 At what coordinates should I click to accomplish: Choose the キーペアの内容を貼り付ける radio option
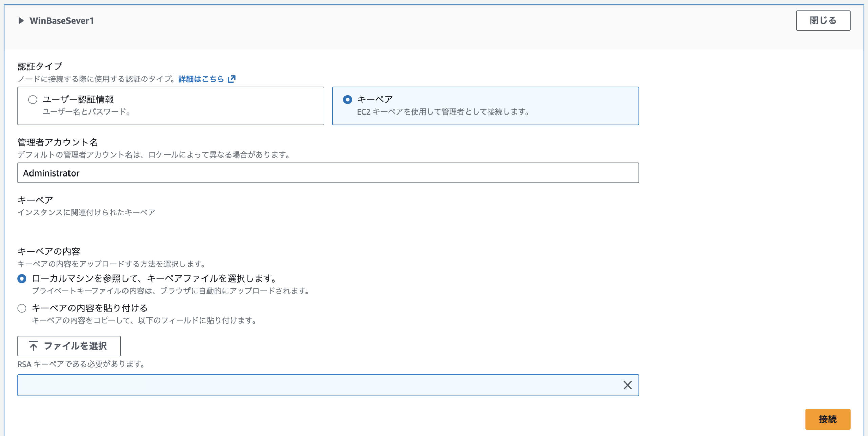click(22, 308)
